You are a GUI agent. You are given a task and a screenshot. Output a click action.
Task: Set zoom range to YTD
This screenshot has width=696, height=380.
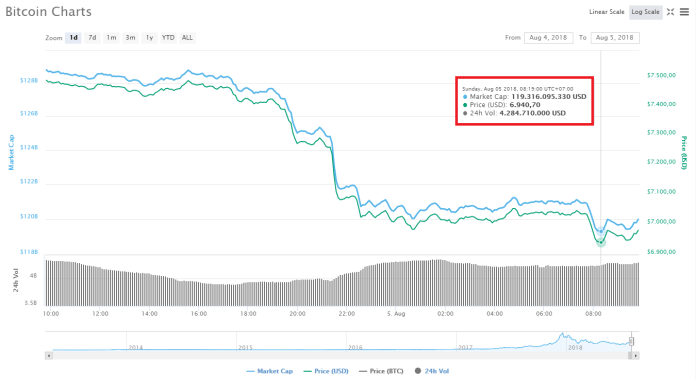tap(168, 38)
